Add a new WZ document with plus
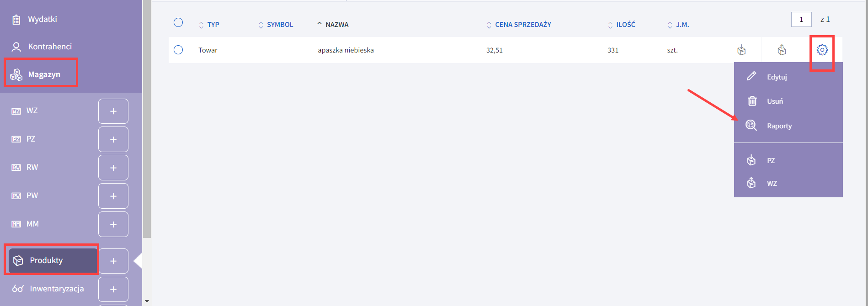This screenshot has height=306, width=868. pyautogui.click(x=113, y=111)
